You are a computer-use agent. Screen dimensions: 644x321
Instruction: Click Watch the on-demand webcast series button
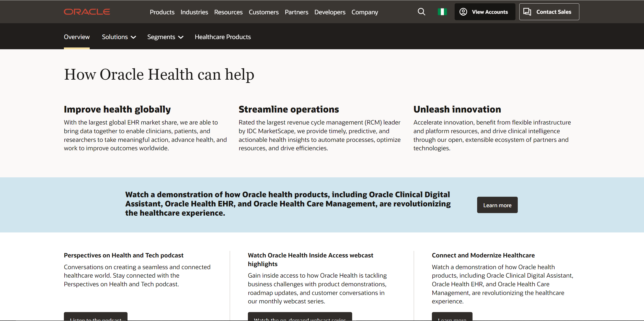pyautogui.click(x=300, y=317)
